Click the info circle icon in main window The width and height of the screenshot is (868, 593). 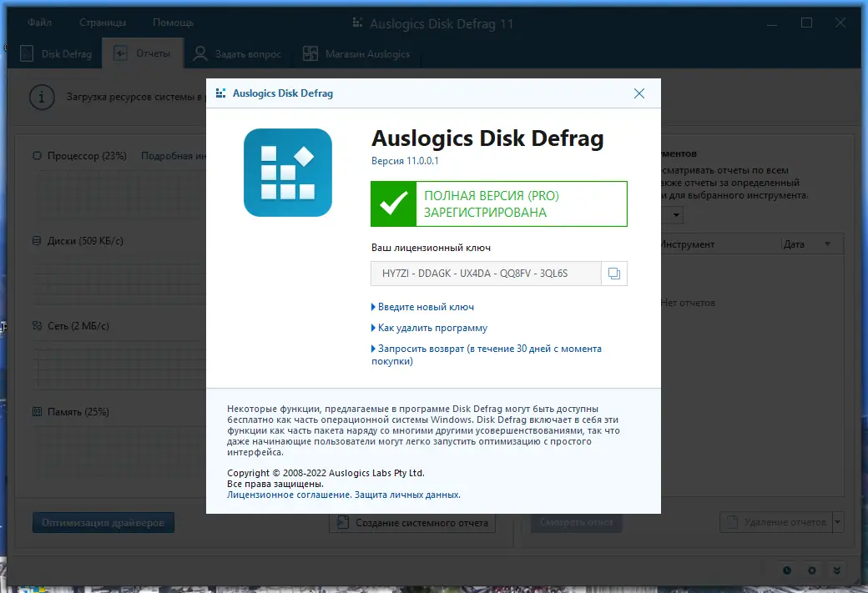coord(42,98)
